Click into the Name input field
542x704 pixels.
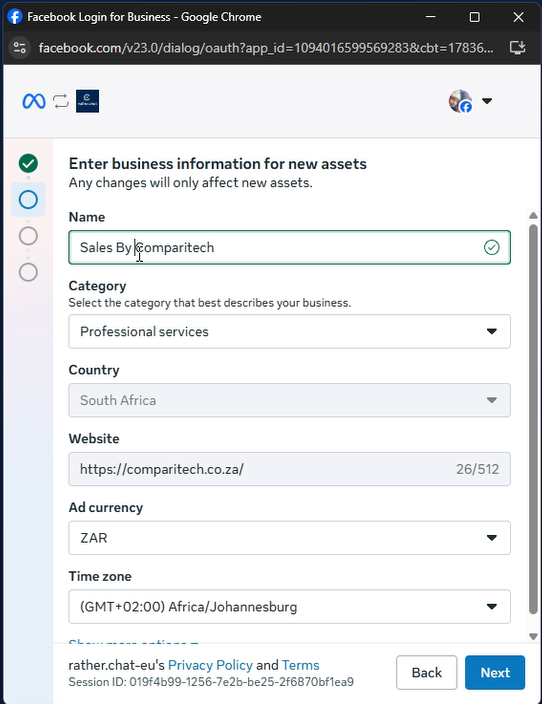290,247
